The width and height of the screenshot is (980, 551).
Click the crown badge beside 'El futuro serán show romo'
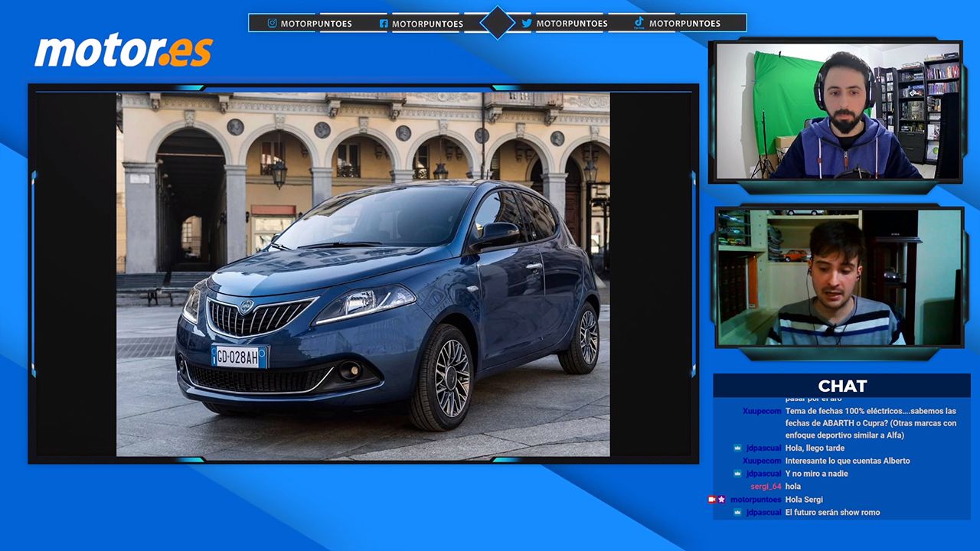(x=738, y=512)
